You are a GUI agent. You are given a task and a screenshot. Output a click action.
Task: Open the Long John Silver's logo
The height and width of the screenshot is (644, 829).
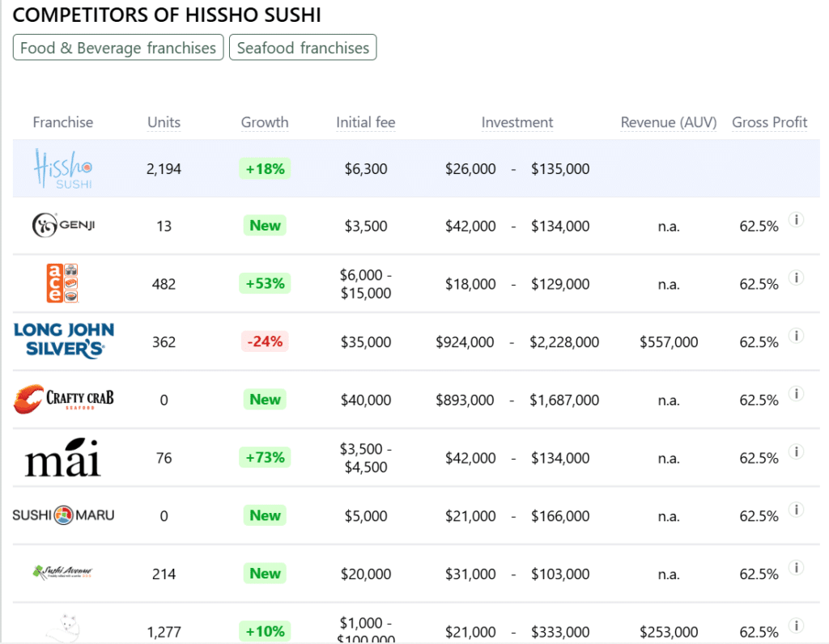coord(64,341)
